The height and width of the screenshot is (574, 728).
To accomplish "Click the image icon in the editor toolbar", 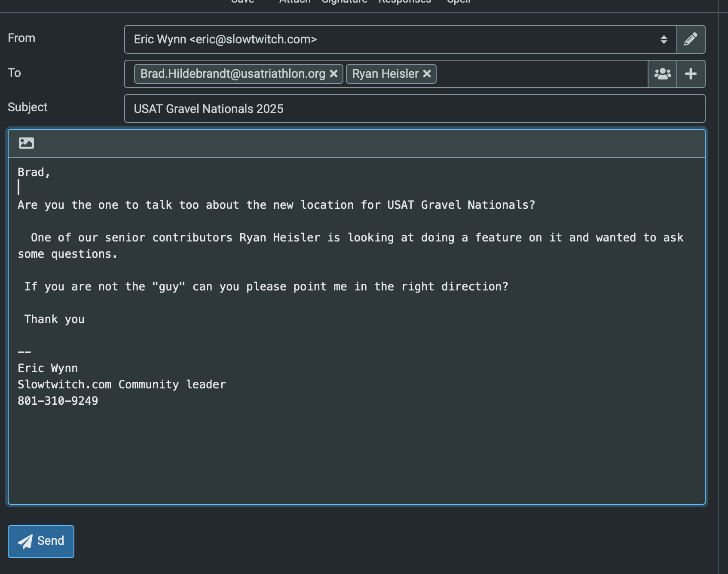I will point(27,143).
